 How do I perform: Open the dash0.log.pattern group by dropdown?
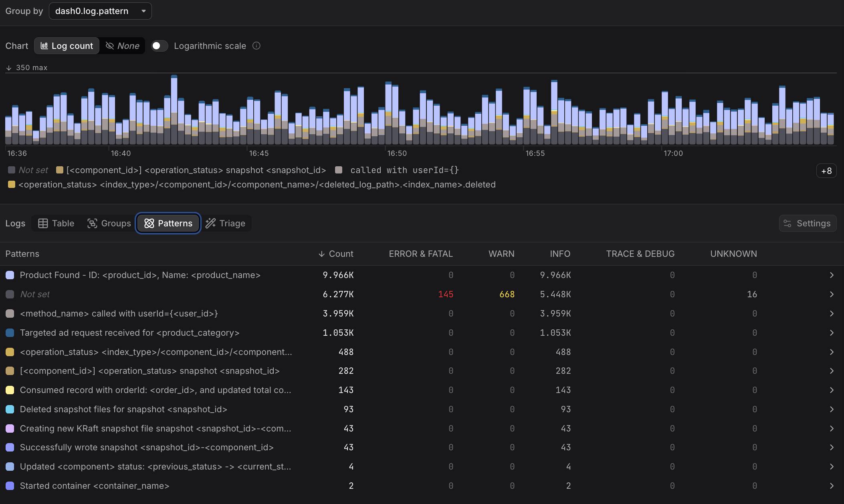(x=100, y=11)
